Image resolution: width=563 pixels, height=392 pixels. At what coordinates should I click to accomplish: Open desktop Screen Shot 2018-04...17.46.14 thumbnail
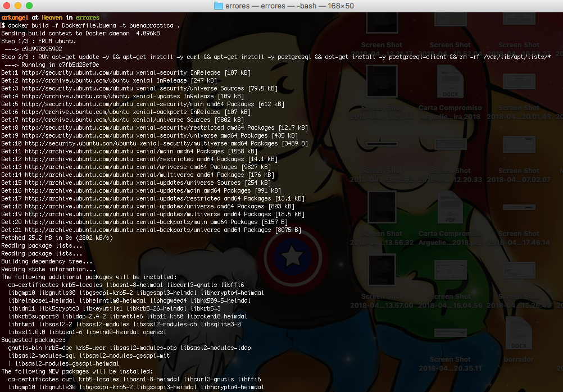pos(519,207)
